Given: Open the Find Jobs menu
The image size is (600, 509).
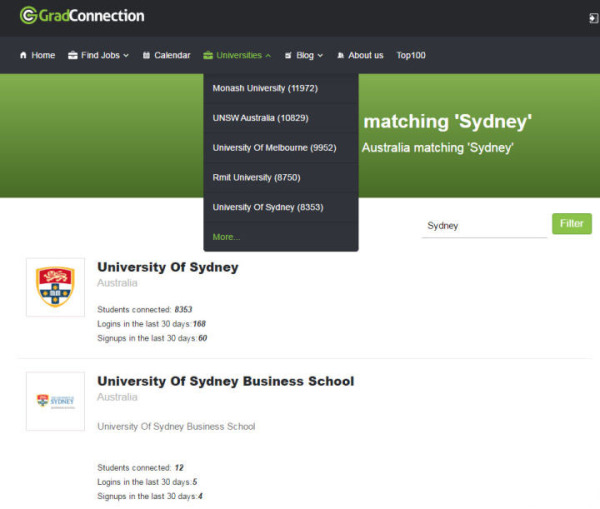Looking at the screenshot, I should (98, 55).
